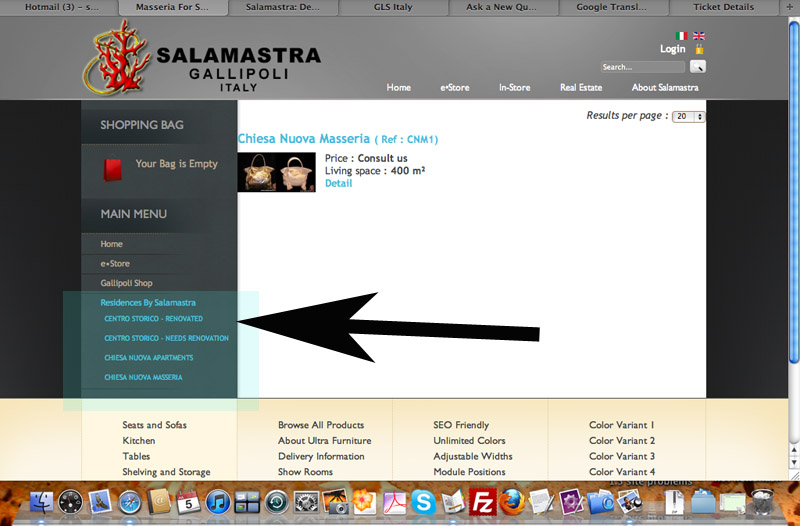Open Residences By Salamastra in sidebar
This screenshot has height=526, width=800.
coord(148,303)
